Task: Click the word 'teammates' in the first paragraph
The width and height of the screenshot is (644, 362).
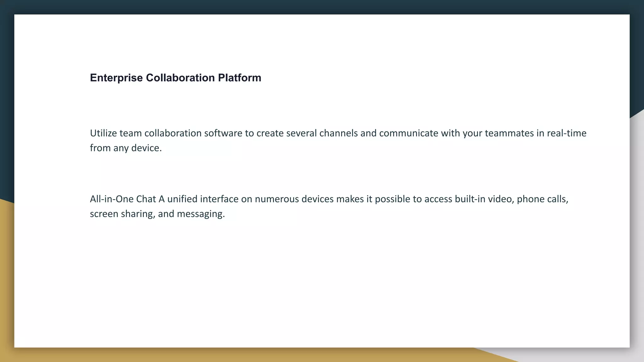Action: 509,133
